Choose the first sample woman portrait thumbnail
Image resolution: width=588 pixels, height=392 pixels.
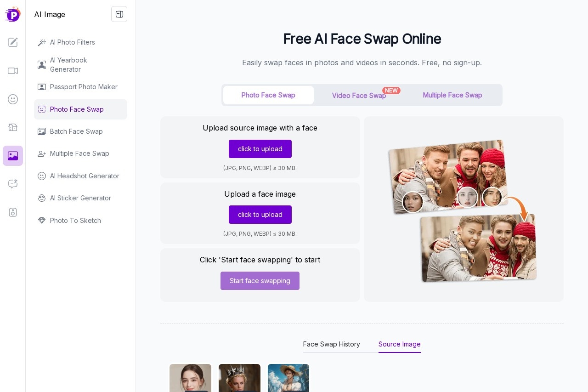pyautogui.click(x=190, y=378)
